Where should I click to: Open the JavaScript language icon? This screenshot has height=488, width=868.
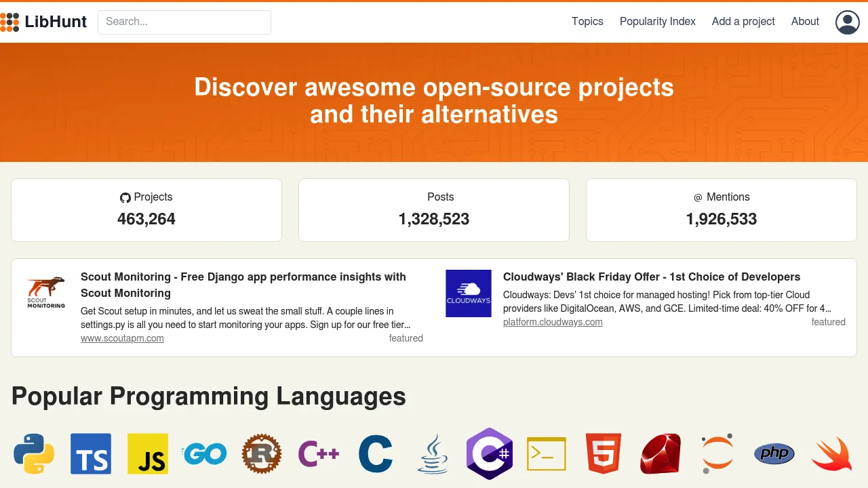[x=148, y=453]
